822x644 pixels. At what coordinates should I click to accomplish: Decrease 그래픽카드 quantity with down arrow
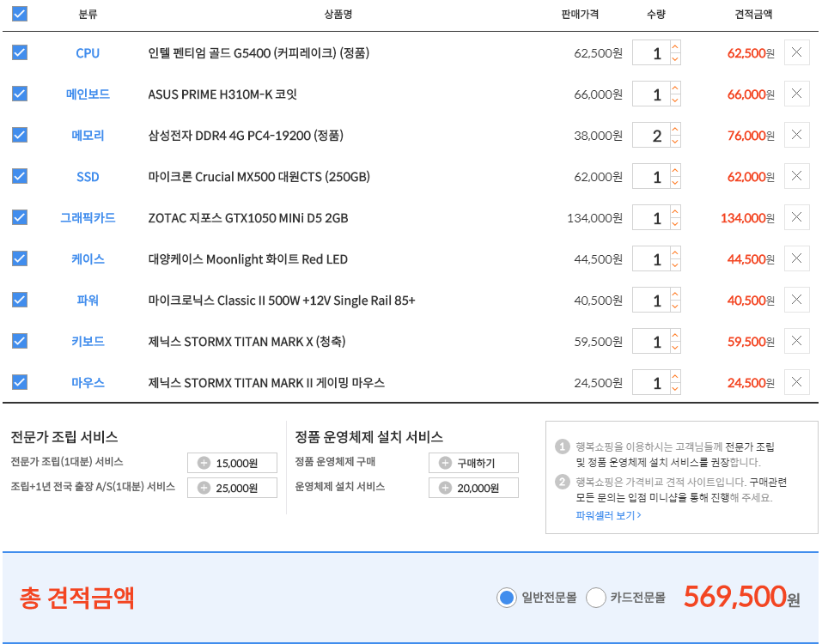pyautogui.click(x=675, y=224)
